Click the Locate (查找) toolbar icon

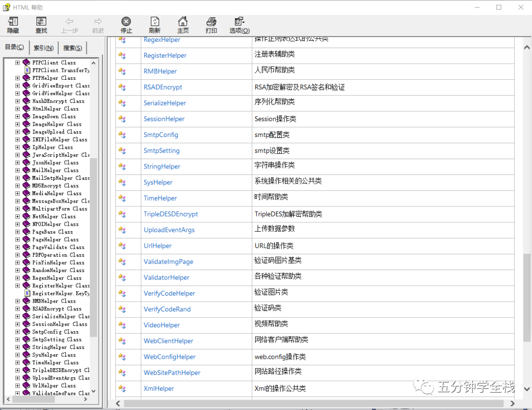pos(41,25)
